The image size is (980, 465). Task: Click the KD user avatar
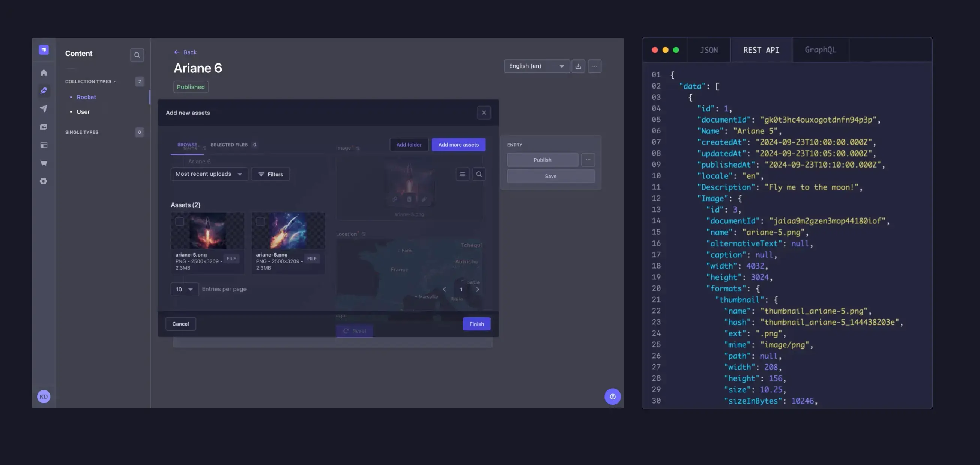click(44, 396)
